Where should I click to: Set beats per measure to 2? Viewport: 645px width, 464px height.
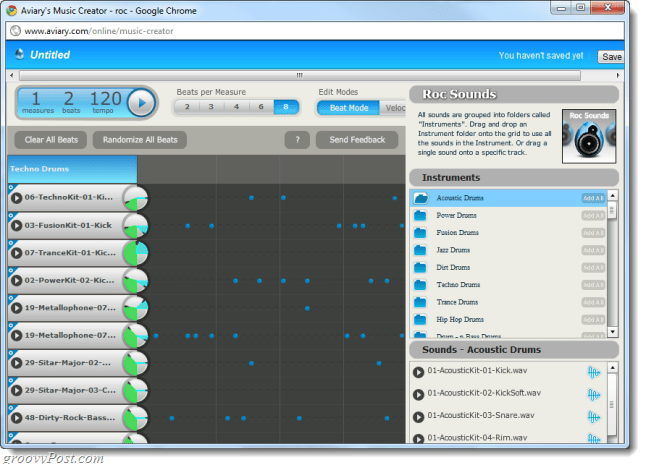click(187, 107)
